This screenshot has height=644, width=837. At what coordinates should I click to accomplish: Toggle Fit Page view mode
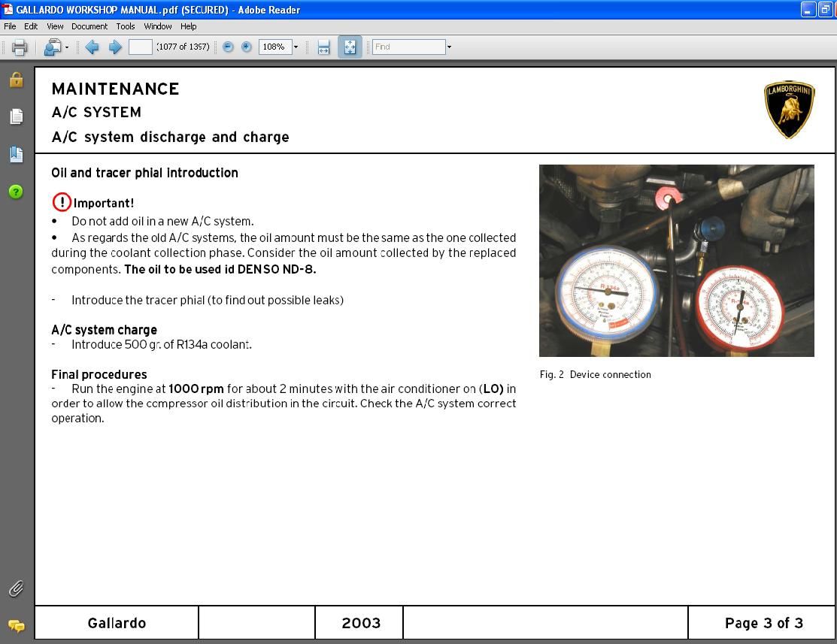350,47
